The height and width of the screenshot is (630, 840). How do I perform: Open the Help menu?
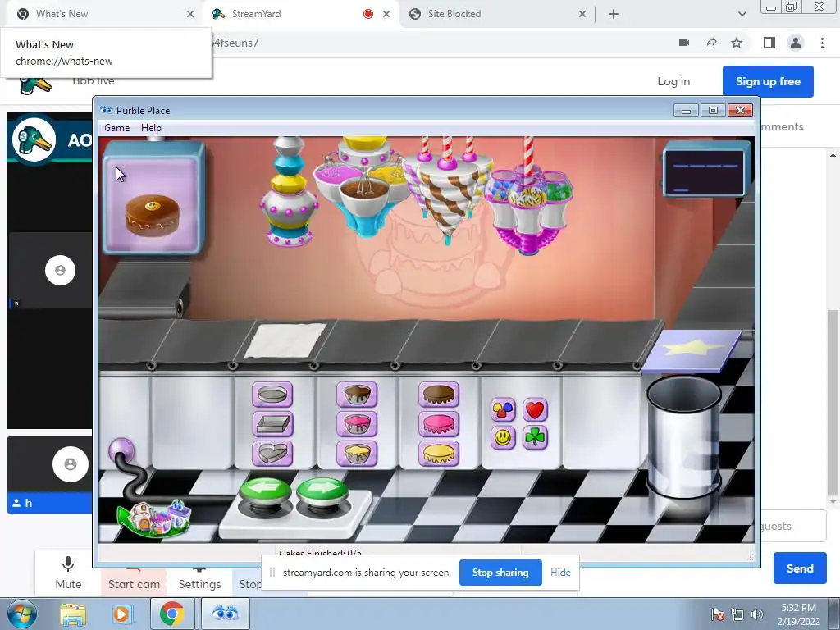pyautogui.click(x=151, y=127)
